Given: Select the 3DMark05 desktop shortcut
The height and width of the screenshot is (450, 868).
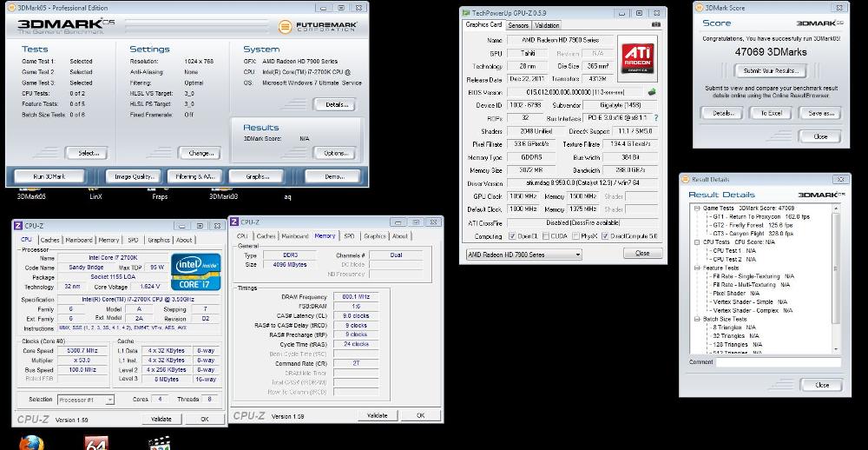Looking at the screenshot, I should 31,196.
